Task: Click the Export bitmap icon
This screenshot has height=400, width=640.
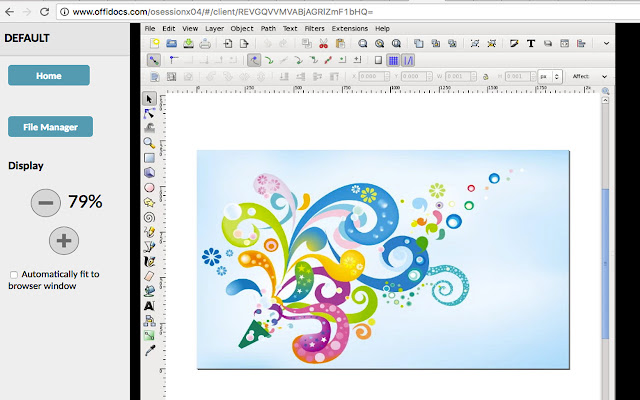Action: click(244, 43)
